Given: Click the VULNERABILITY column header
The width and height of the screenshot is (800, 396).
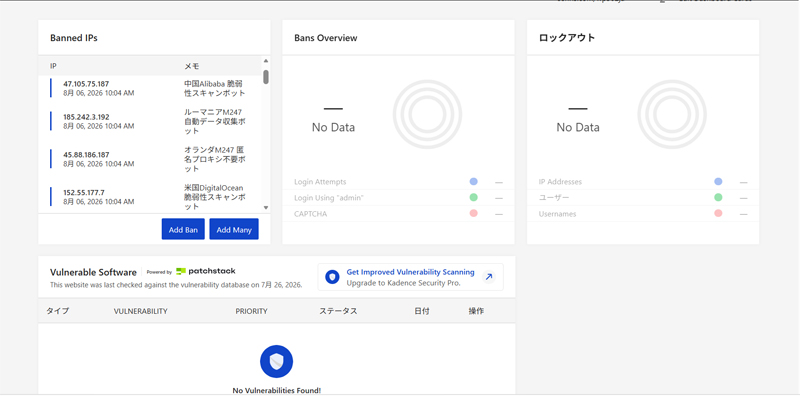Looking at the screenshot, I should tap(140, 311).
